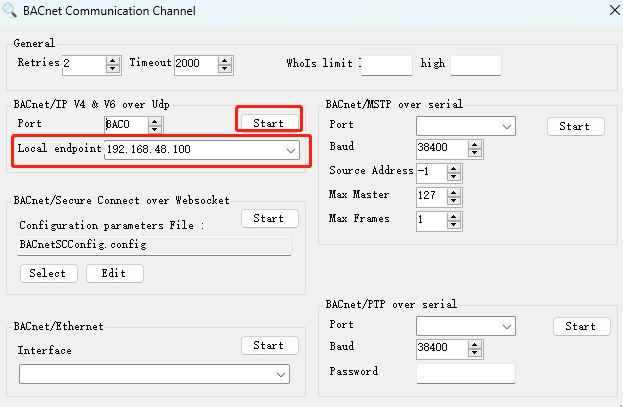Click the PTP Password field

tap(466, 374)
